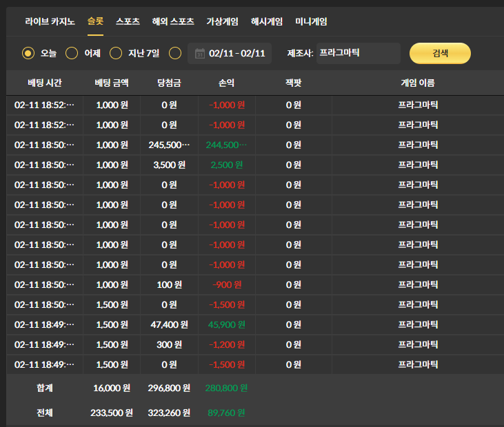This screenshot has height=427, width=504.
Task: Click the 베팅 시간 column header
Action: [x=45, y=83]
